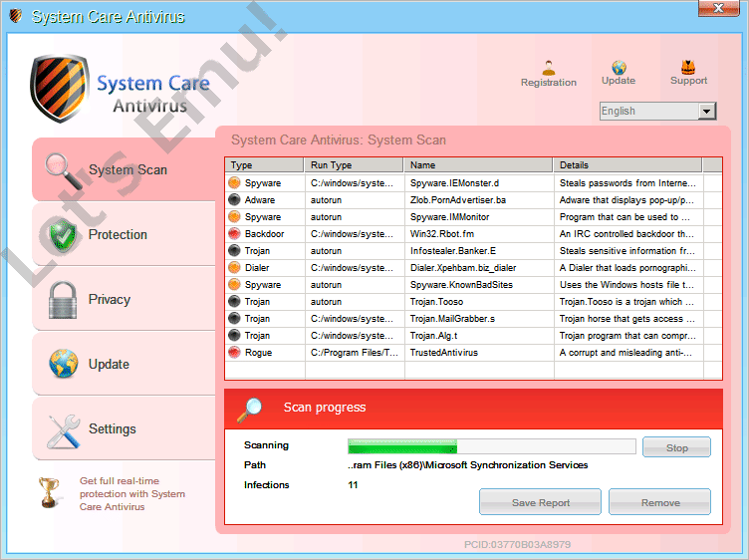Screen dimensions: 749x560
Task: Click the wrench and screwdriver Settings icon
Action: click(64, 431)
